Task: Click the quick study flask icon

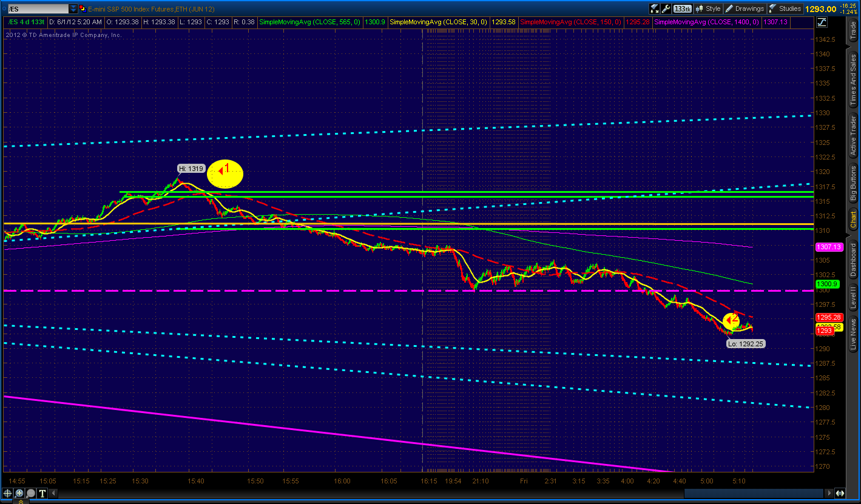Action: pyautogui.click(x=655, y=8)
